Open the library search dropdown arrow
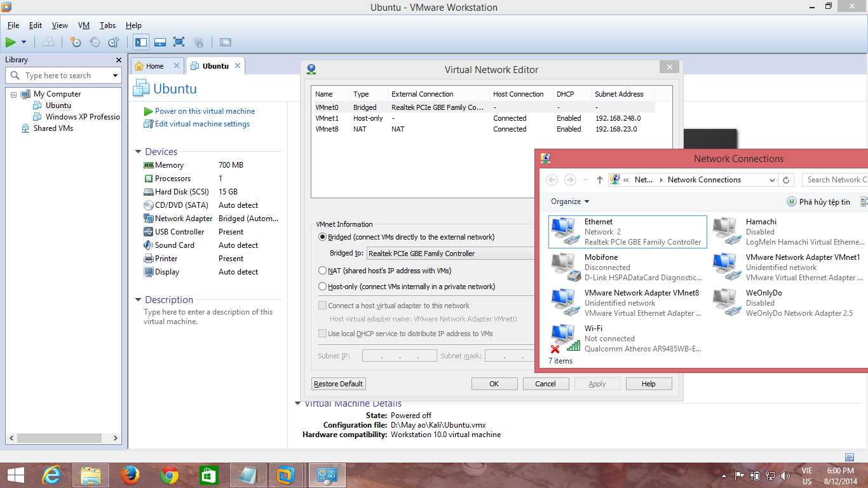This screenshot has height=488, width=868. 116,76
